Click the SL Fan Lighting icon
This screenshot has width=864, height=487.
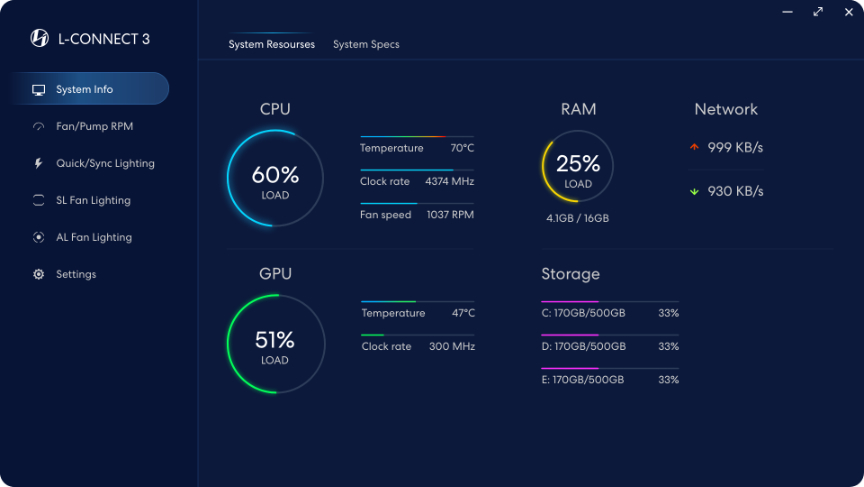point(39,200)
